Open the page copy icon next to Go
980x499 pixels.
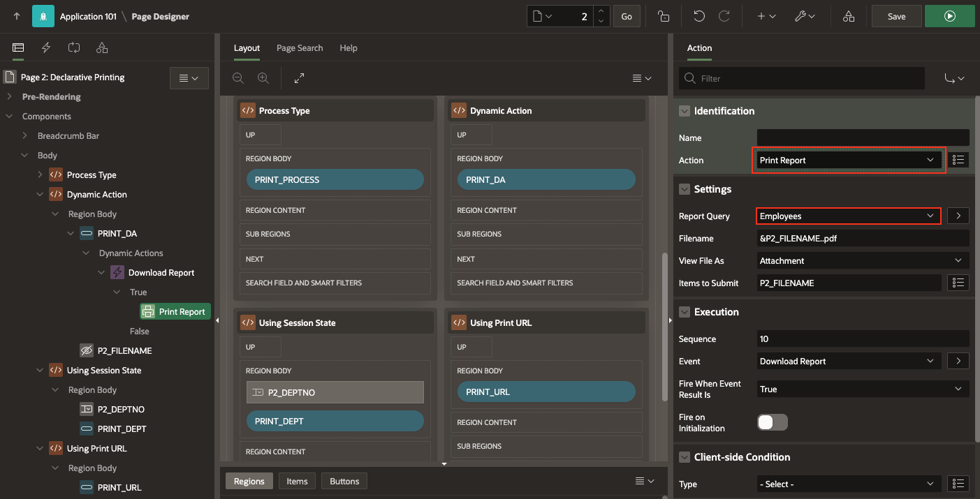[x=663, y=15]
